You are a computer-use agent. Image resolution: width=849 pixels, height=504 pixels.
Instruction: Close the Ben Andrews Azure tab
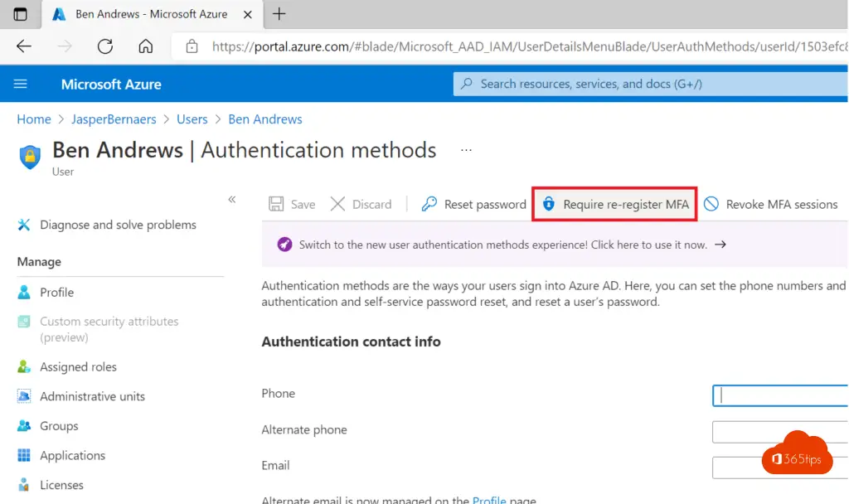tap(247, 15)
